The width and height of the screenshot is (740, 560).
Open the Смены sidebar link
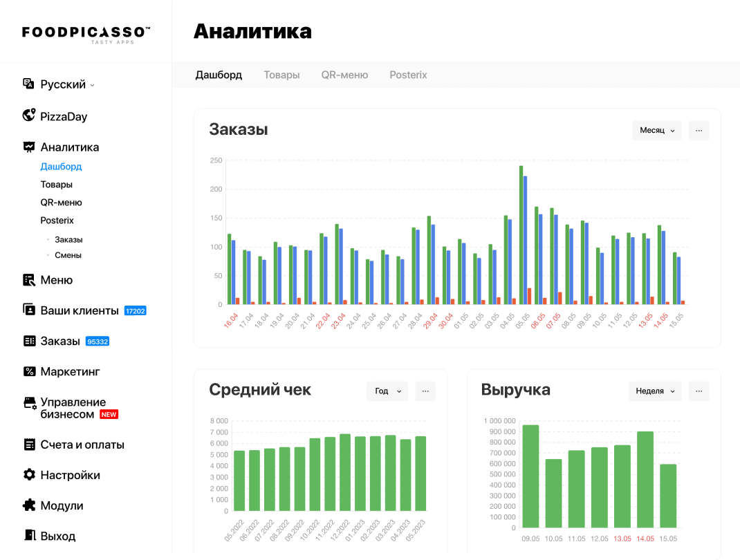tap(68, 255)
